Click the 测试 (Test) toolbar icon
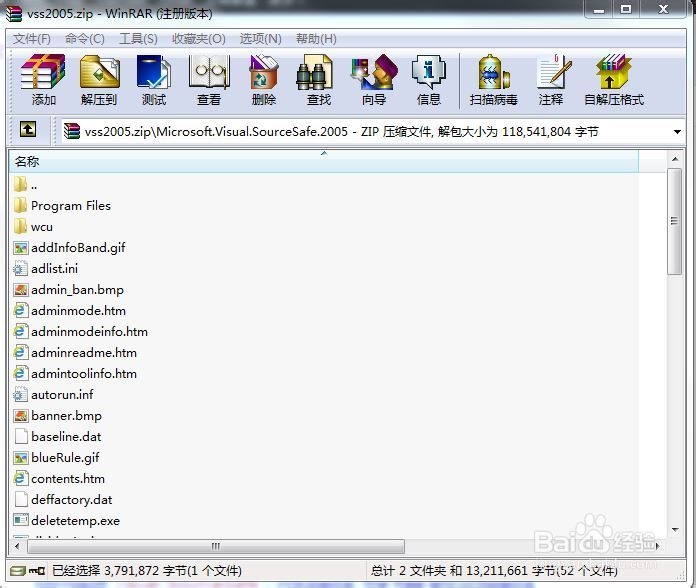Viewport: 696px width, 588px height. tap(154, 72)
